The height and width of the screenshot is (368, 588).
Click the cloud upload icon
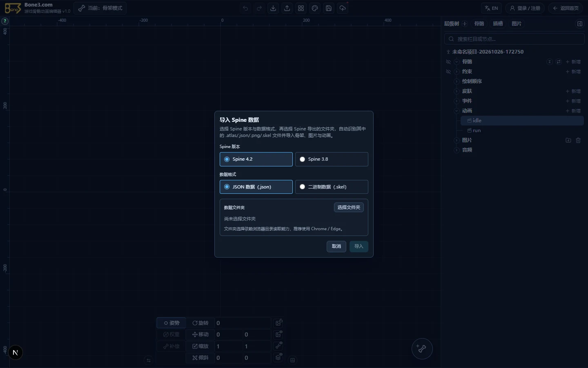(x=343, y=8)
